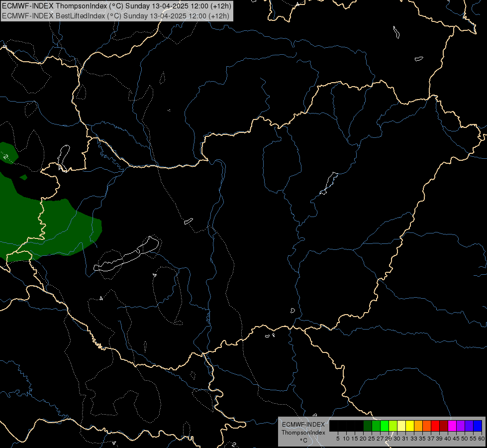Click the BestLiftedIndex title line at top
The image size is (487, 448).
pos(115,16)
